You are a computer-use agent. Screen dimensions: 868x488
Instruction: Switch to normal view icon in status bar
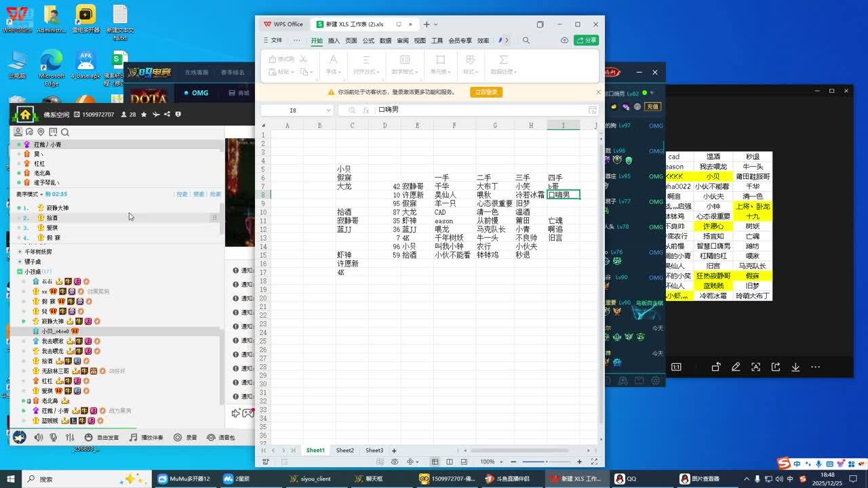436,462
